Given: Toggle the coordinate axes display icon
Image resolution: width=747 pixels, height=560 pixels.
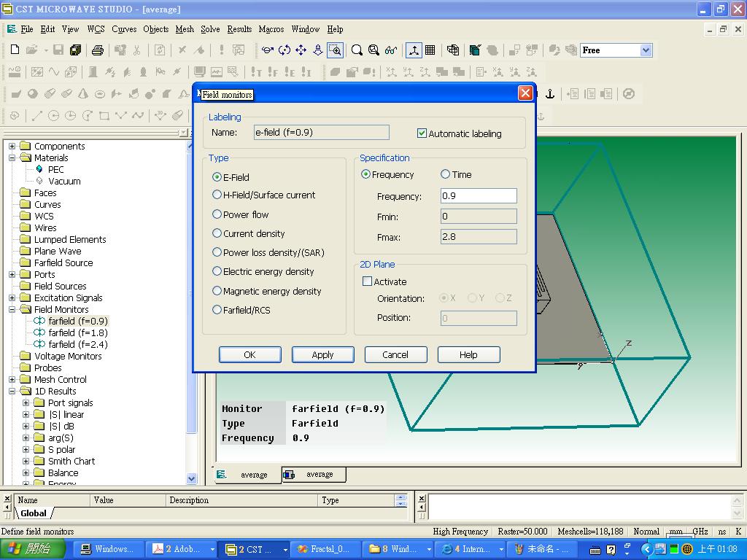Looking at the screenshot, I should point(414,50).
